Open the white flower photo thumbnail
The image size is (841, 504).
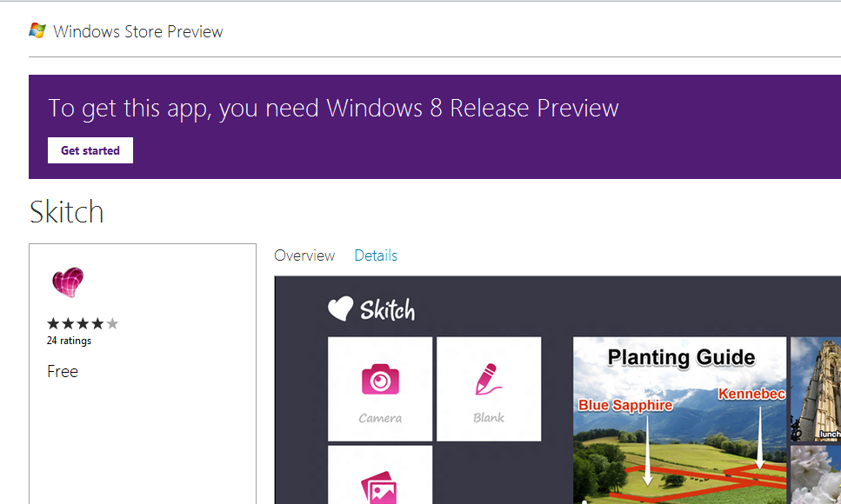coord(816,474)
